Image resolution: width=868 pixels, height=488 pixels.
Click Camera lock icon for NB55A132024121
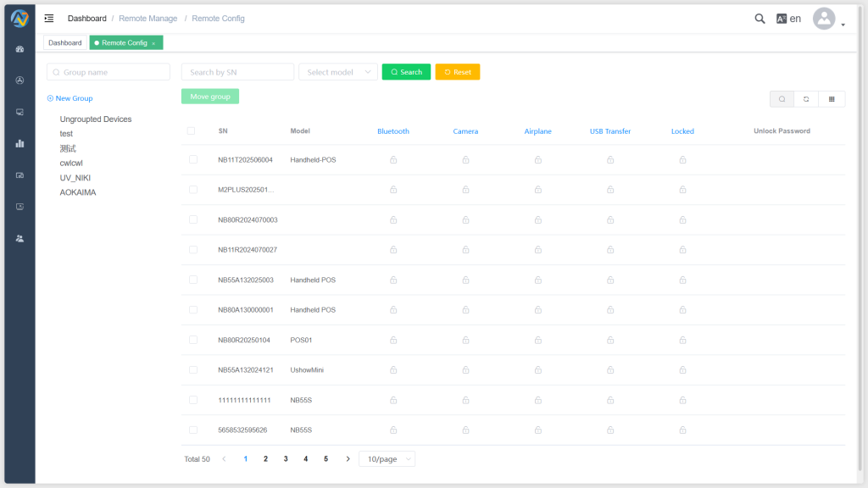pos(465,369)
